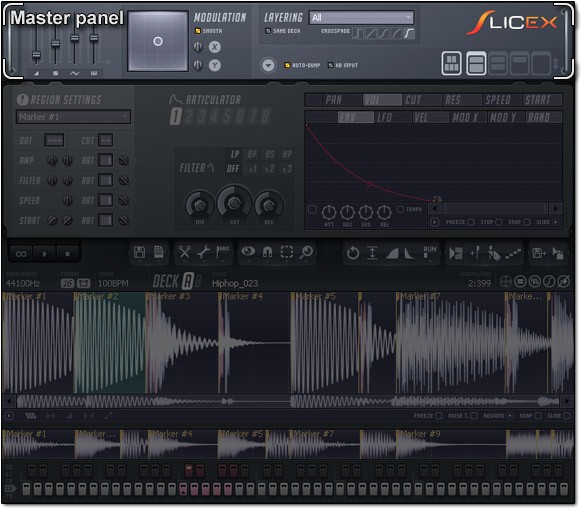581x513 pixels.
Task: Click the ABC flag marker naming icon
Action: [x=223, y=252]
